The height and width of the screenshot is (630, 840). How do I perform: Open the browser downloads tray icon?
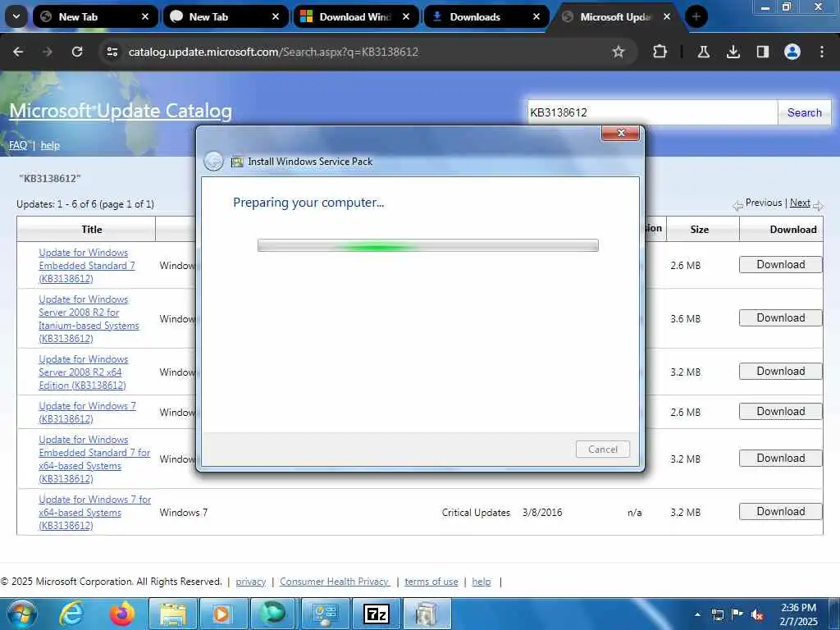733,52
